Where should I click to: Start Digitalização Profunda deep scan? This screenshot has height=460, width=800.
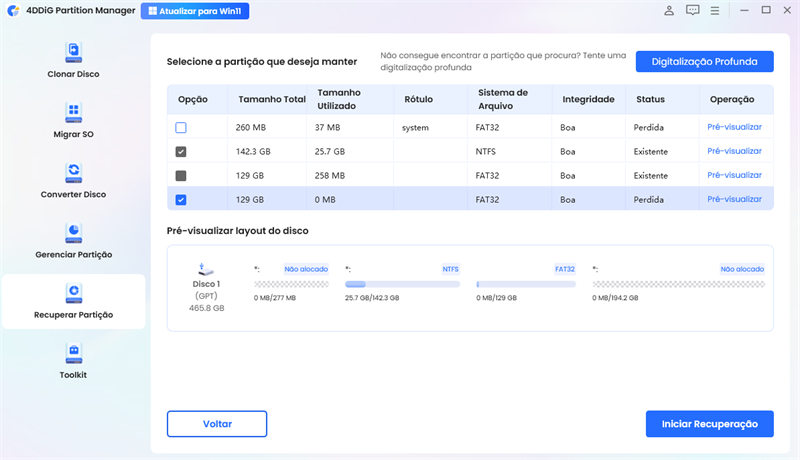coord(704,62)
